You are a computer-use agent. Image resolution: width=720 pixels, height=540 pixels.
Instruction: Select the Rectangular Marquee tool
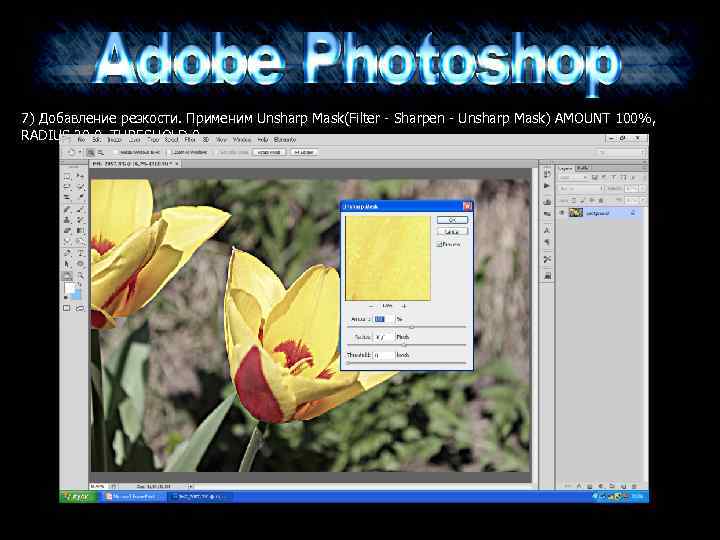coord(68,176)
